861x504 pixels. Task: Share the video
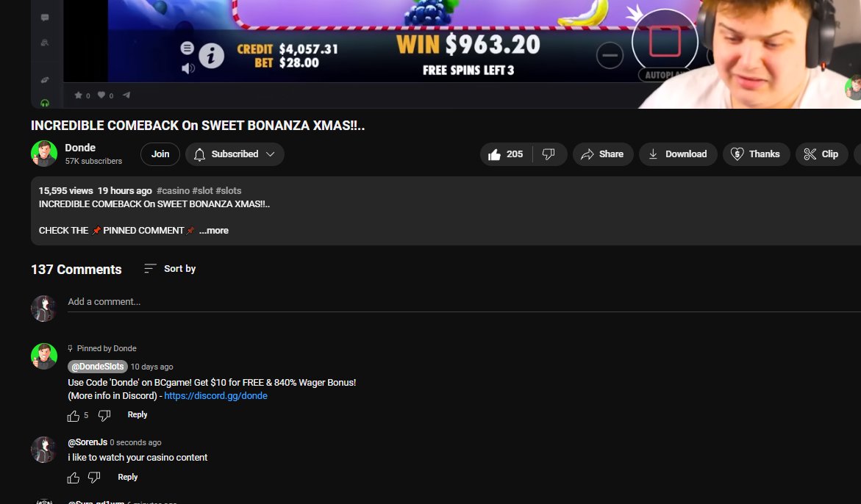[603, 154]
